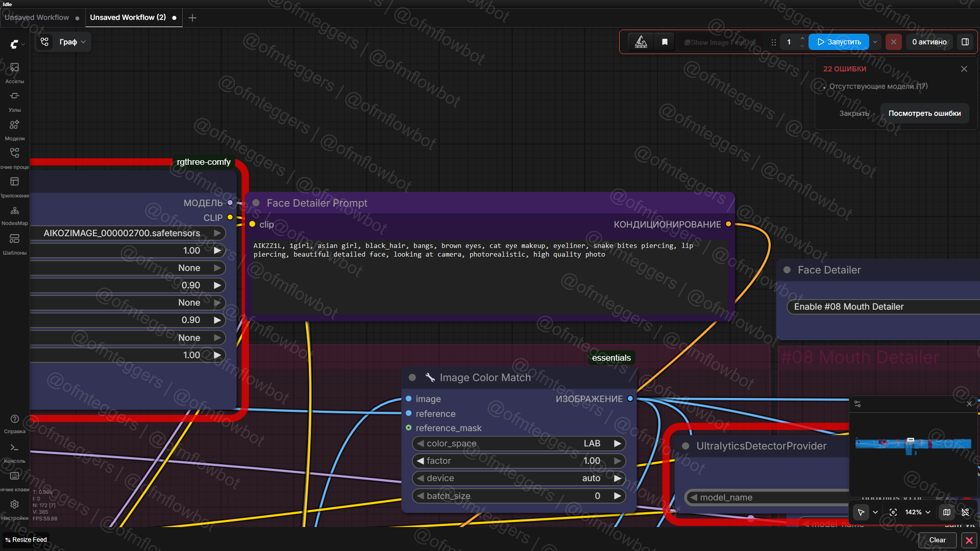Screen dimensions: 980x551
Task: Click the Посмотреть ошибки button
Action: [924, 113]
